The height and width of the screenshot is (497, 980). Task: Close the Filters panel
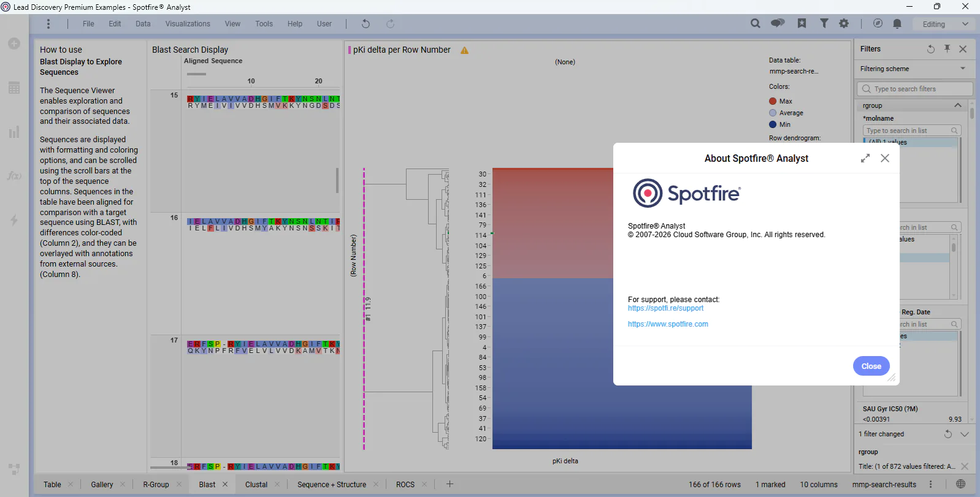(x=963, y=49)
